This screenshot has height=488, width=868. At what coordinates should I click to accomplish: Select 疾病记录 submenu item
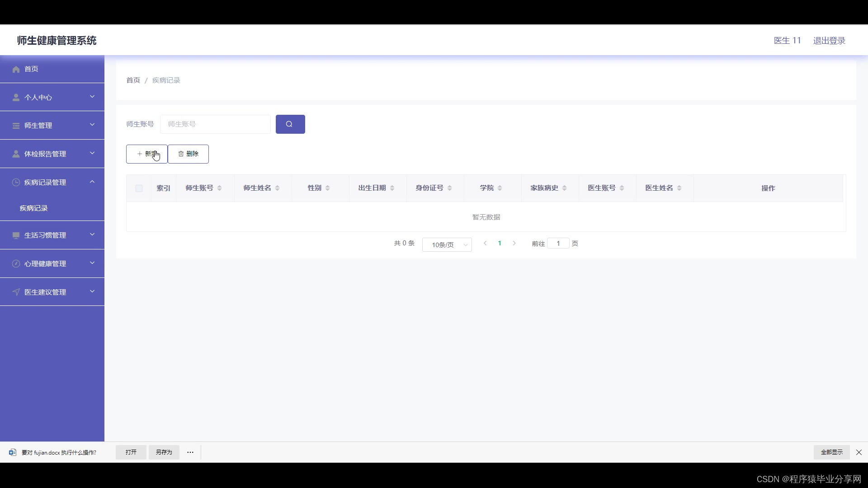pyautogui.click(x=34, y=208)
